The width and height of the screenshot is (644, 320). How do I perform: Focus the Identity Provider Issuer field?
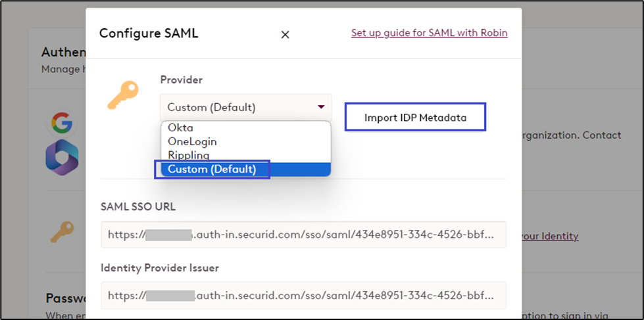[303, 296]
